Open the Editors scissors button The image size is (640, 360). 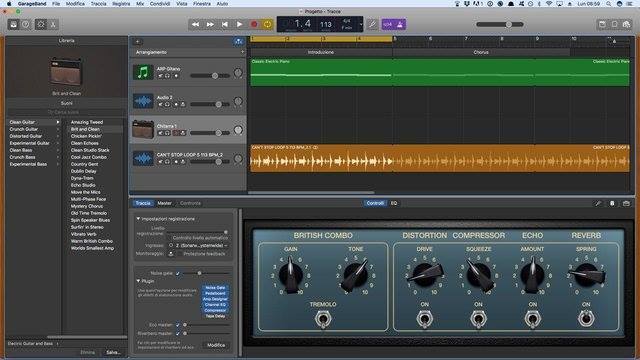click(53, 24)
